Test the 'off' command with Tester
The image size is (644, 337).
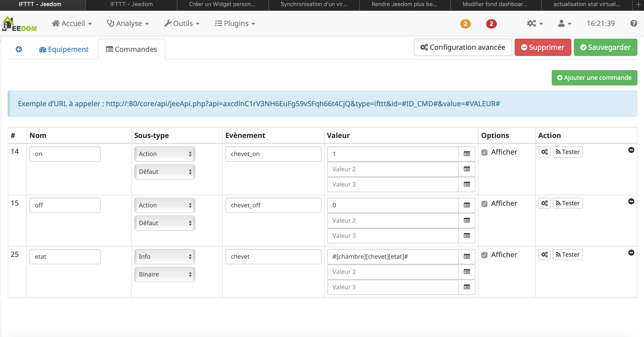tap(568, 203)
